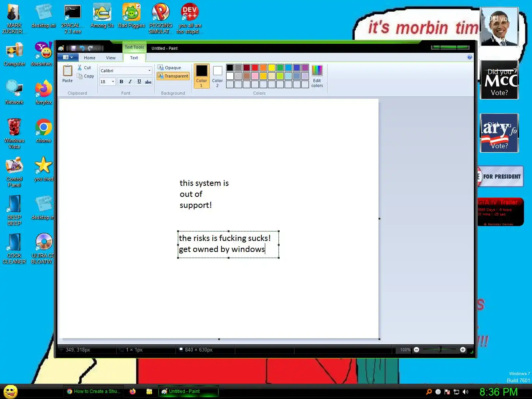Expand the Customize Quick Access Toolbar arrow
The height and width of the screenshot is (399, 532).
[x=98, y=48]
